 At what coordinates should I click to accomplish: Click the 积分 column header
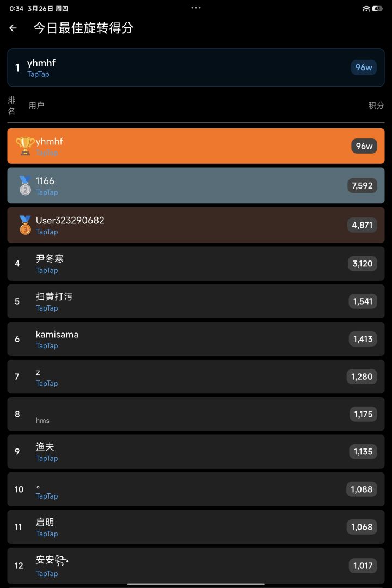click(x=376, y=105)
